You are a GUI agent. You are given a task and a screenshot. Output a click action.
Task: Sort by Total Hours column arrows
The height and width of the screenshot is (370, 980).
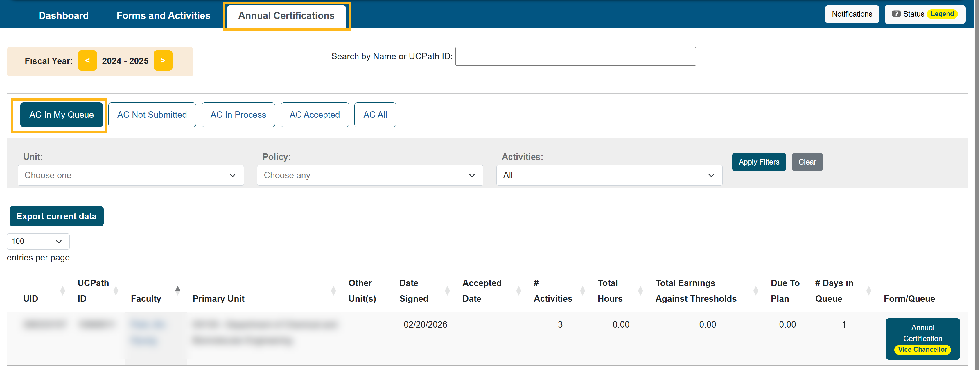[x=640, y=291]
